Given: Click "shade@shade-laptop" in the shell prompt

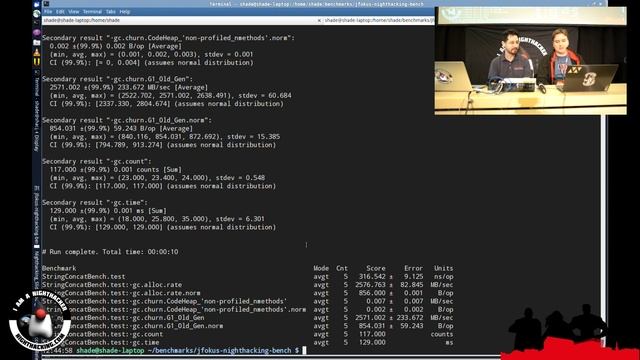Looking at the screenshot, I should pos(110,350).
